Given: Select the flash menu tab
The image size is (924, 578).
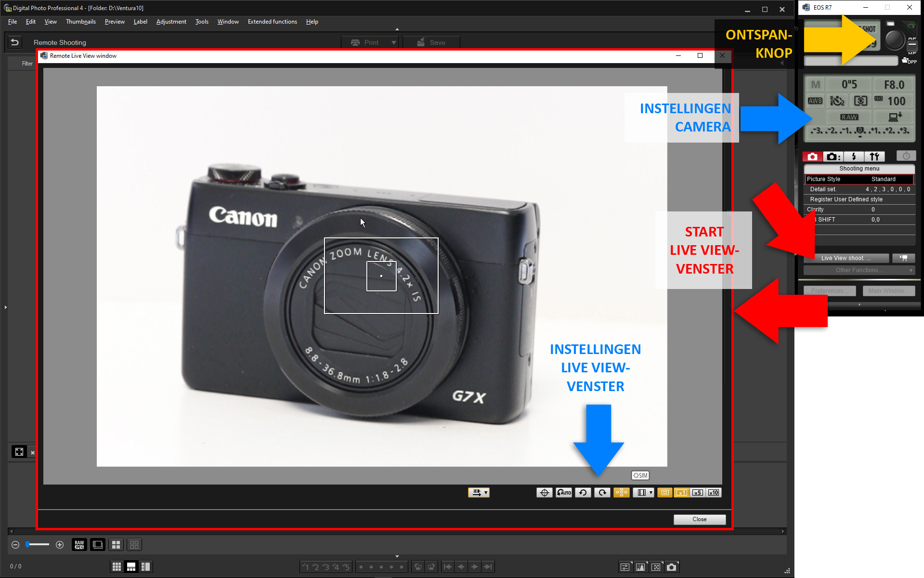Looking at the screenshot, I should click(854, 157).
